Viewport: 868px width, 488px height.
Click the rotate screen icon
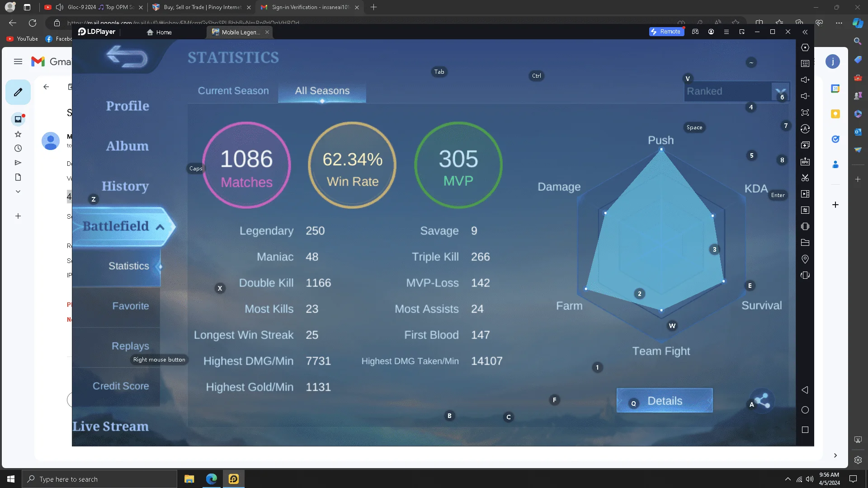coord(805,275)
